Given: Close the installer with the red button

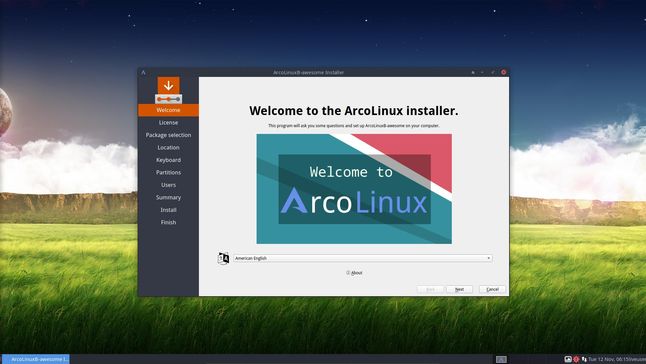Looking at the screenshot, I should pos(503,72).
